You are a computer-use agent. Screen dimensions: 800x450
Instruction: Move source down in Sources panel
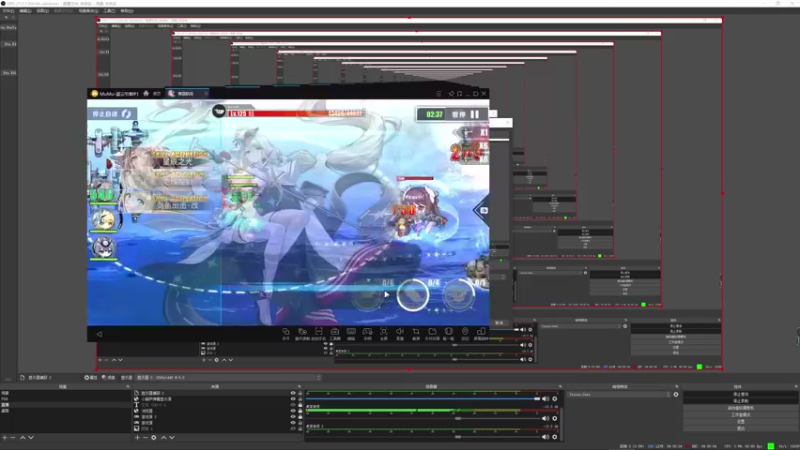[x=172, y=438]
